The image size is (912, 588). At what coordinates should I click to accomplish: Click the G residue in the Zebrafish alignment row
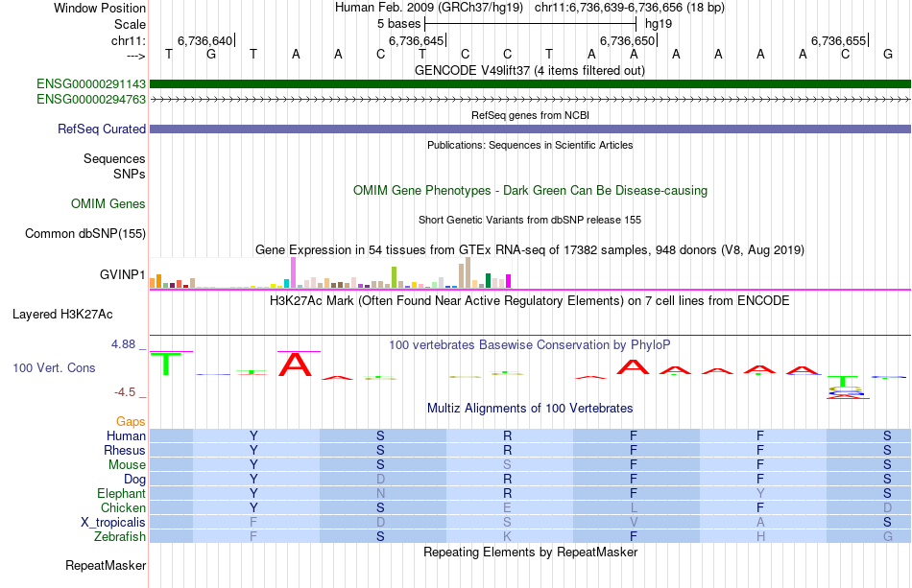(888, 536)
